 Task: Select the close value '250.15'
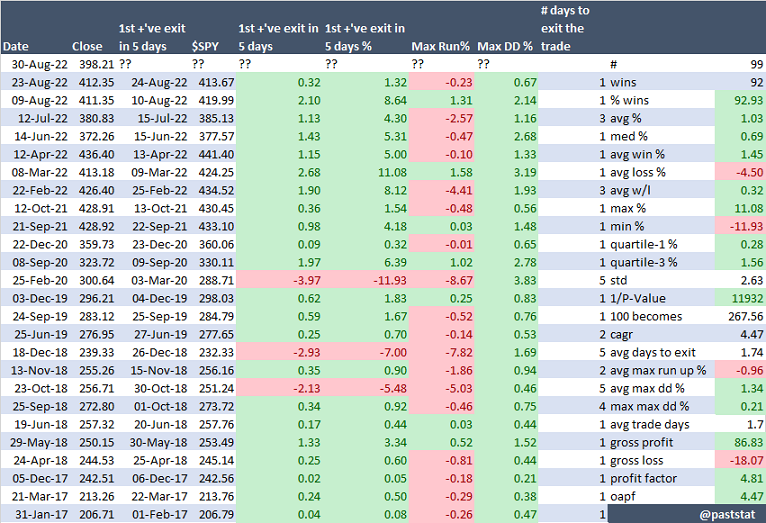(96, 442)
